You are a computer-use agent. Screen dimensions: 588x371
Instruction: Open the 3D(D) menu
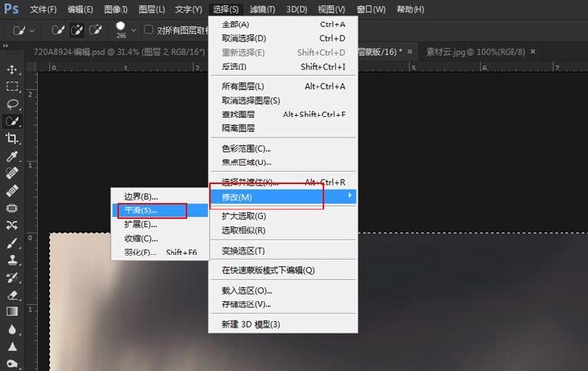coord(296,9)
